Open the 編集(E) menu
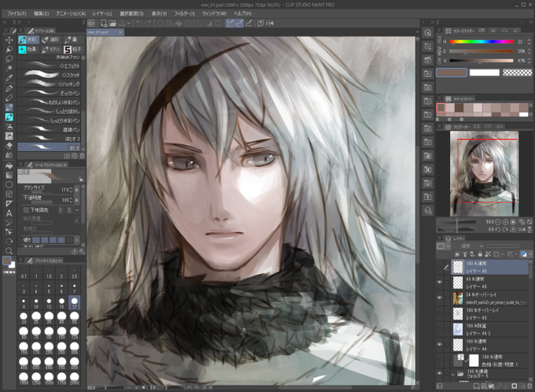Viewport: 535px width, 392px height. pos(41,13)
